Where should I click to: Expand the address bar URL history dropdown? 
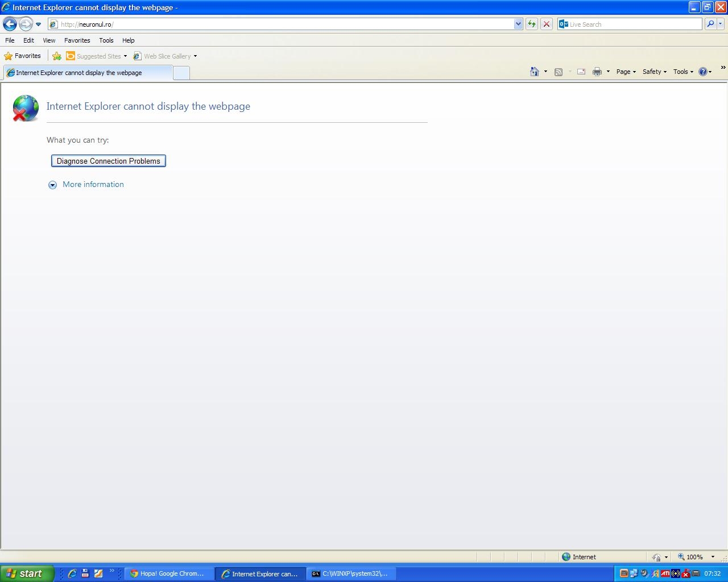(x=518, y=24)
